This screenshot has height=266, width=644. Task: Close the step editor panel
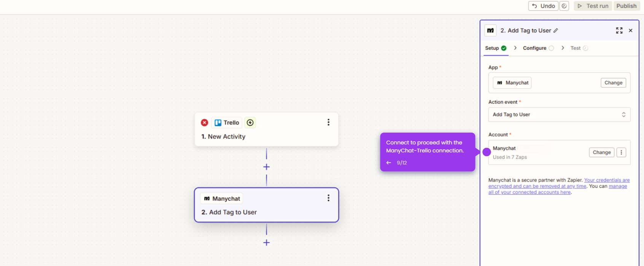point(630,30)
